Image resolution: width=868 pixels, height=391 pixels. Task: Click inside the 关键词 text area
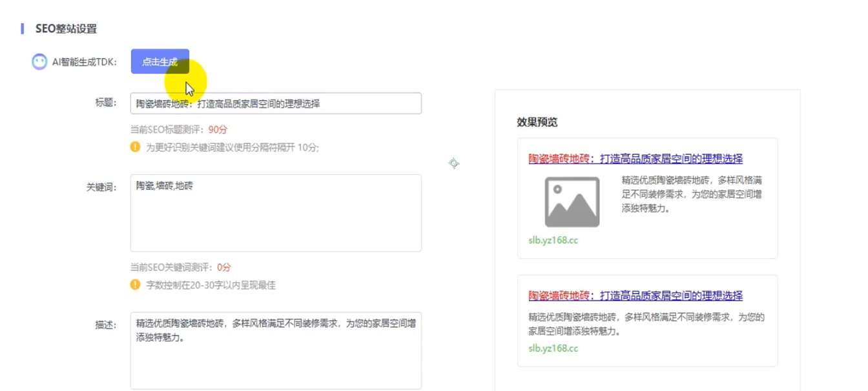click(276, 213)
